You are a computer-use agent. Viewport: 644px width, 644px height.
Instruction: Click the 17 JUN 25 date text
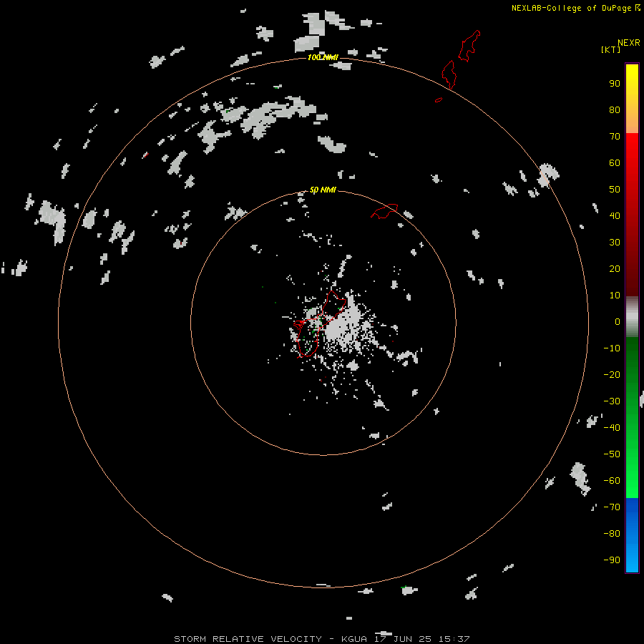[x=402, y=639]
